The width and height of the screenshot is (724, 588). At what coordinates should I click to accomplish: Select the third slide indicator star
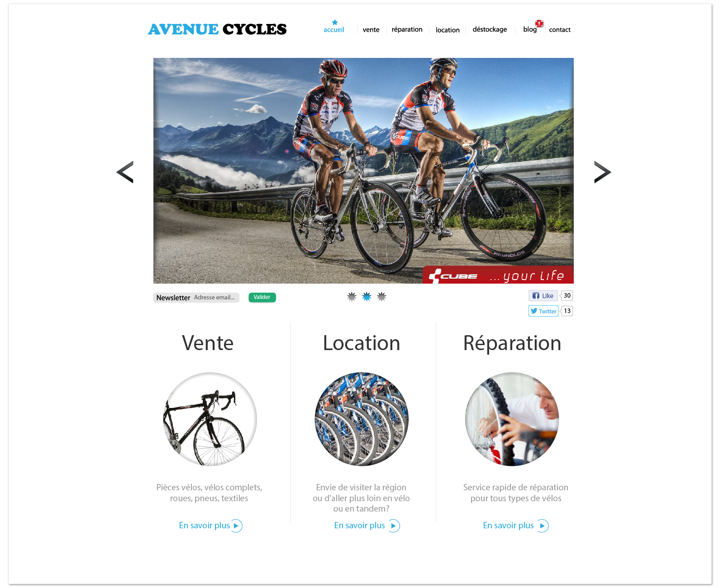[x=381, y=297]
